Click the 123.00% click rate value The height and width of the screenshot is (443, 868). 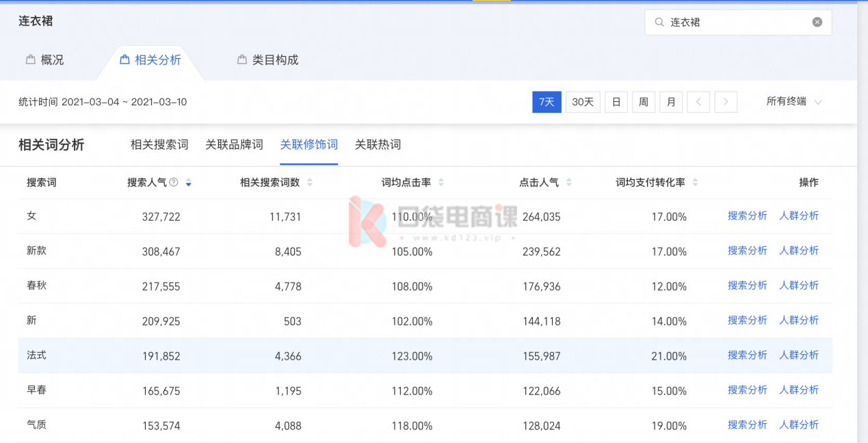412,356
